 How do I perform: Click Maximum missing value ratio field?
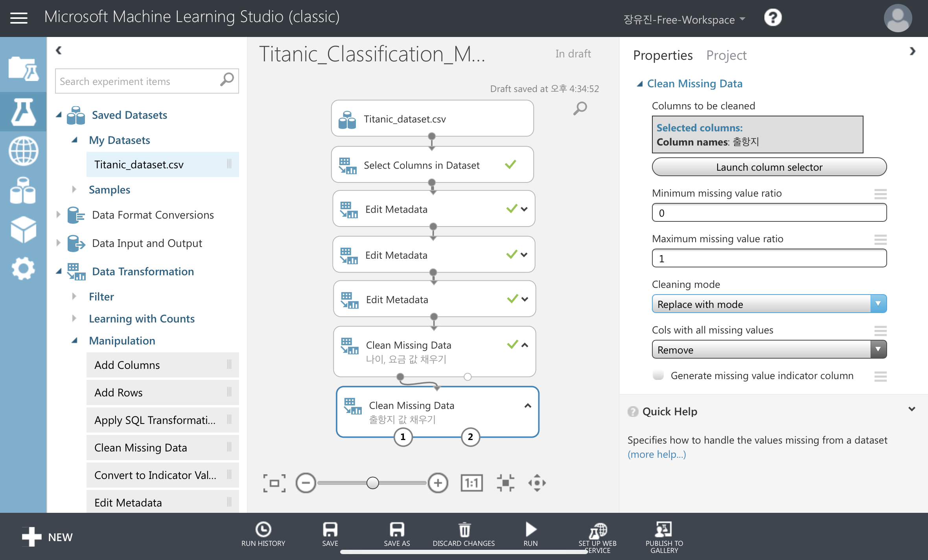769,258
